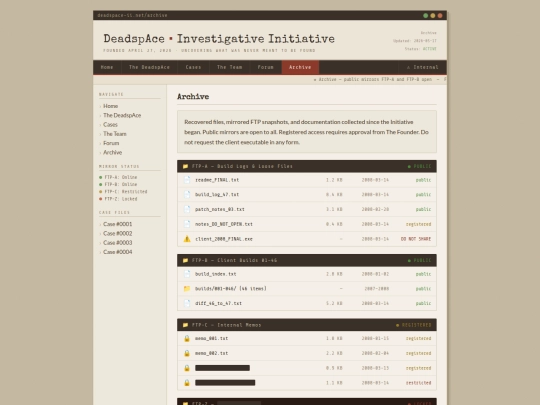The height and width of the screenshot is (405, 540).
Task: Open the Internal section in navigation bar
Action: click(423, 67)
